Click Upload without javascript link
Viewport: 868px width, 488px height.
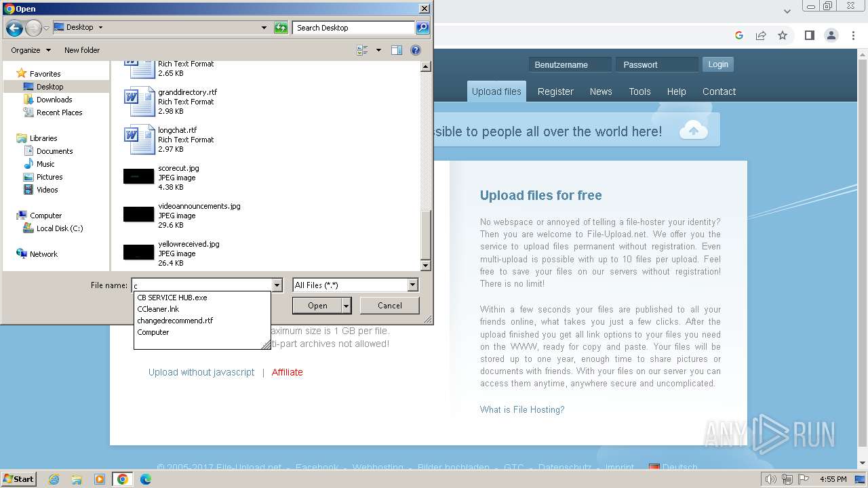[x=201, y=372]
